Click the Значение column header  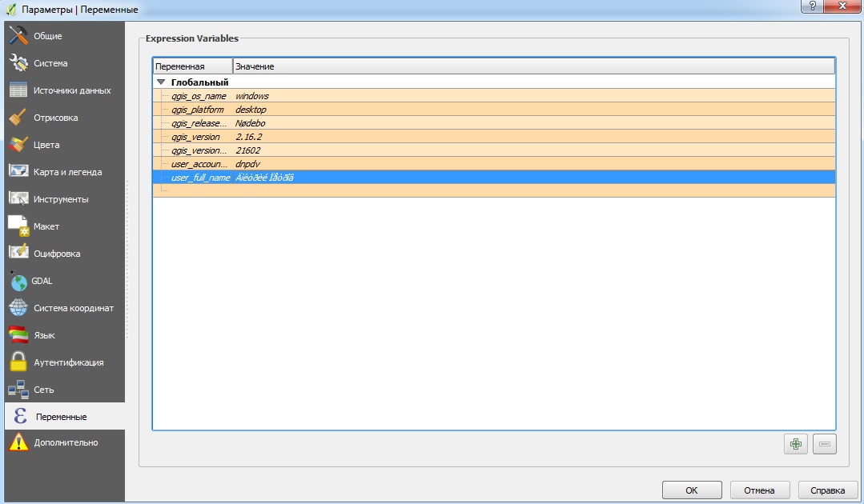534,66
